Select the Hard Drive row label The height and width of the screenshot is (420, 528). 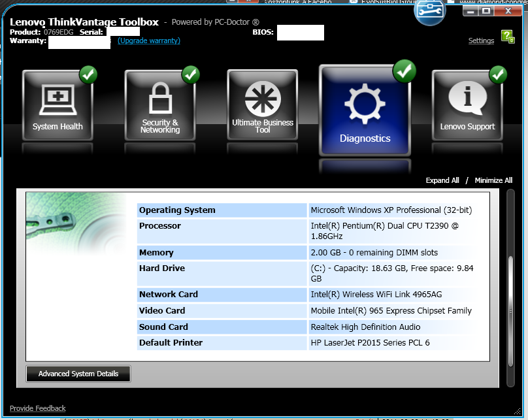222,273
